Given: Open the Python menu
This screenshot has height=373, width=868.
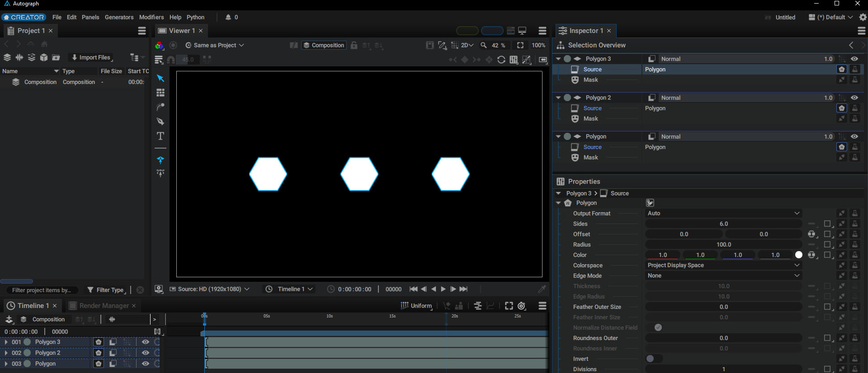Looking at the screenshot, I should point(195,17).
